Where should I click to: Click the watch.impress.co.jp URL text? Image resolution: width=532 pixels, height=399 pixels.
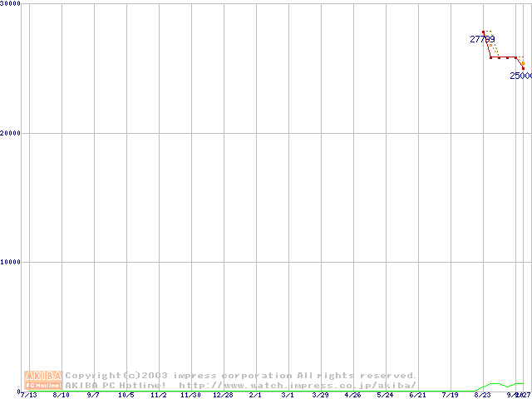[x=297, y=385]
